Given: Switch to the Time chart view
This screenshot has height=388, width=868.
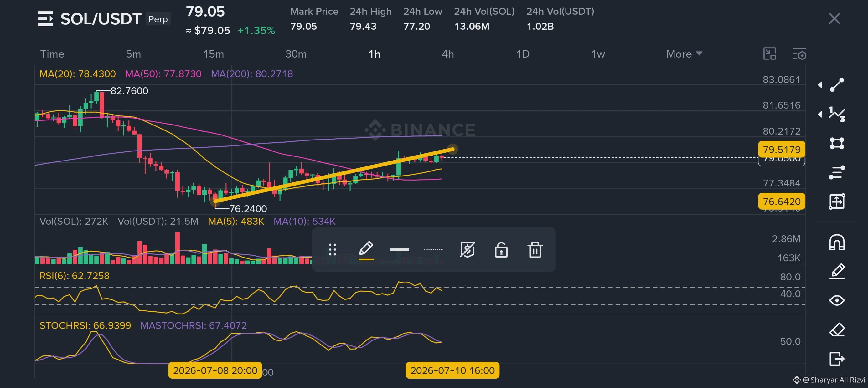Looking at the screenshot, I should pyautogui.click(x=52, y=54).
